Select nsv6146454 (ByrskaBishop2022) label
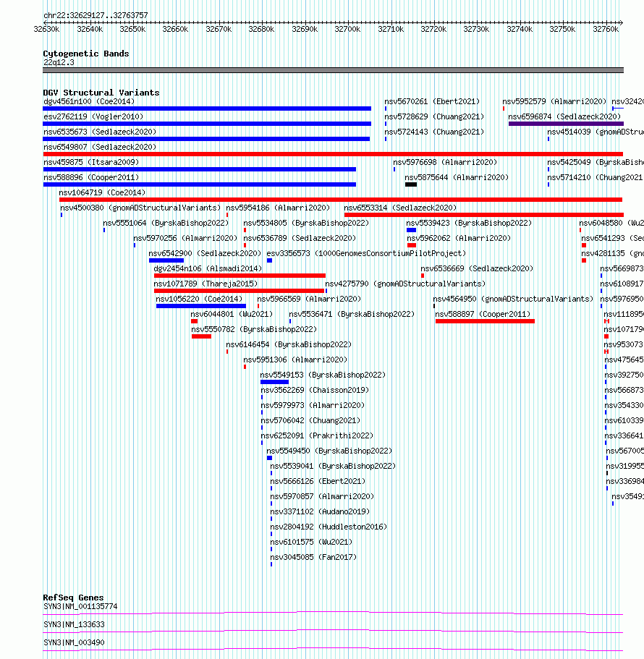 click(x=289, y=344)
